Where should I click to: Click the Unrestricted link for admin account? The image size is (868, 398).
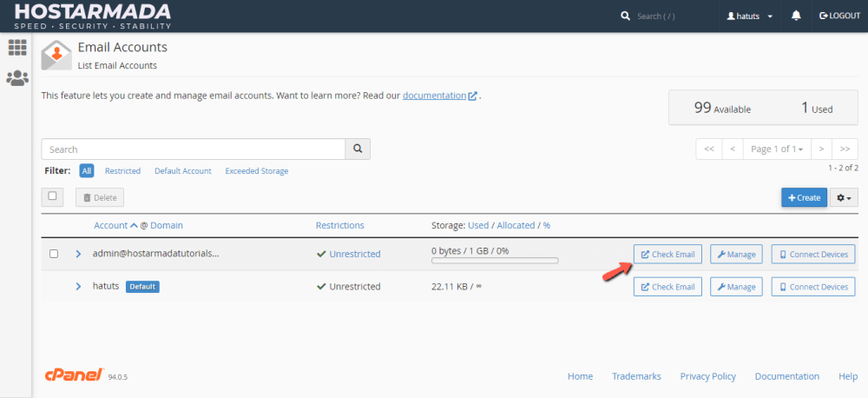[355, 254]
